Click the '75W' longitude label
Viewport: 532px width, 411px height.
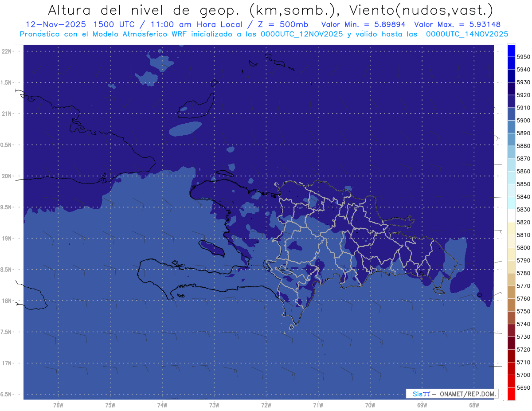point(110,405)
